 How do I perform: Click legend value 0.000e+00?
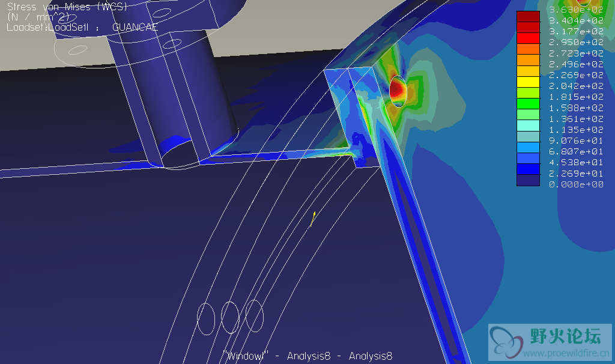576,184
